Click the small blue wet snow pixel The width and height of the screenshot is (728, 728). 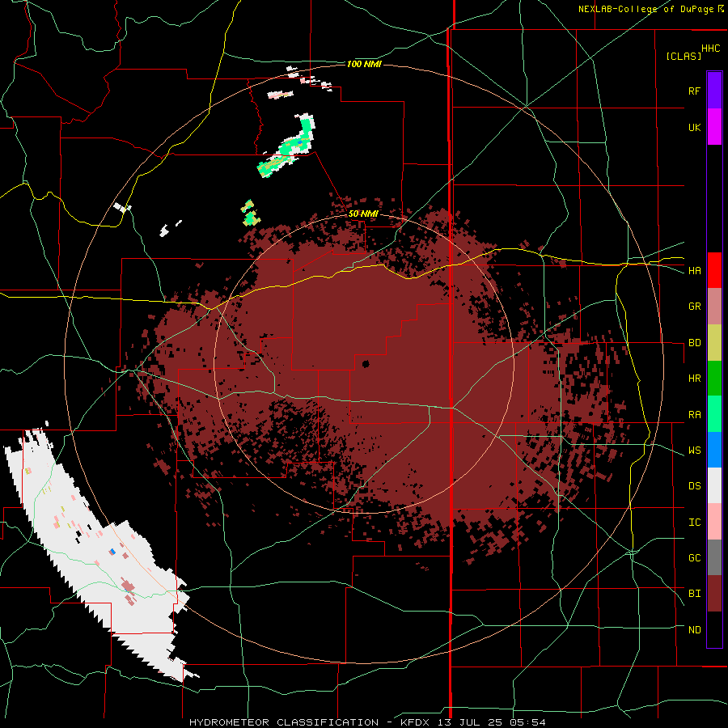tap(112, 552)
